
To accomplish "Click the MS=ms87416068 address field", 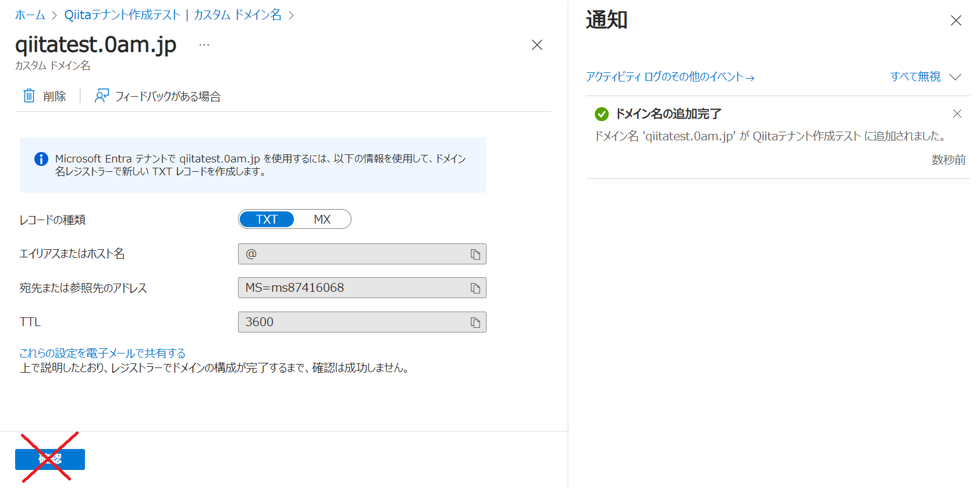I will (362, 288).
